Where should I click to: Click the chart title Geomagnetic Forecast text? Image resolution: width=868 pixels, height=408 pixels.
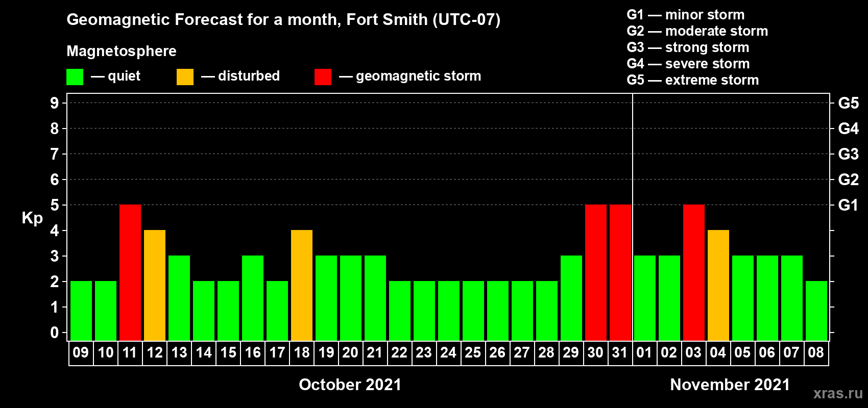(x=283, y=20)
